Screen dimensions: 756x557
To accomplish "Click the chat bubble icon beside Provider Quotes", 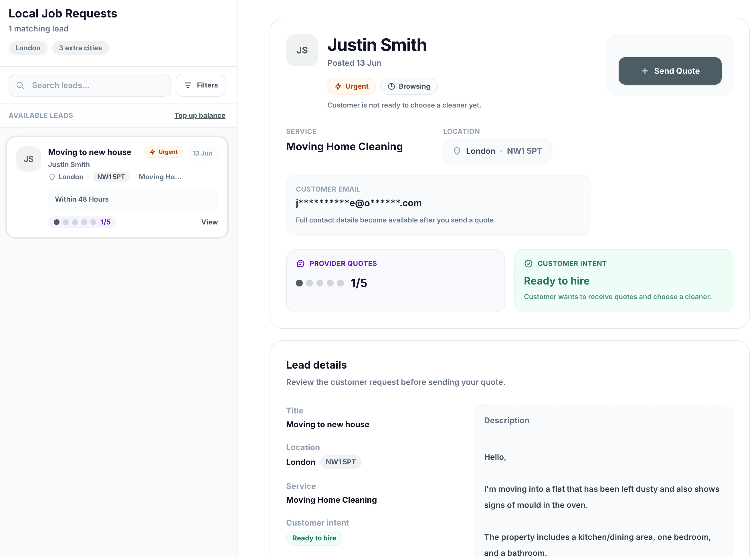I will point(300,264).
